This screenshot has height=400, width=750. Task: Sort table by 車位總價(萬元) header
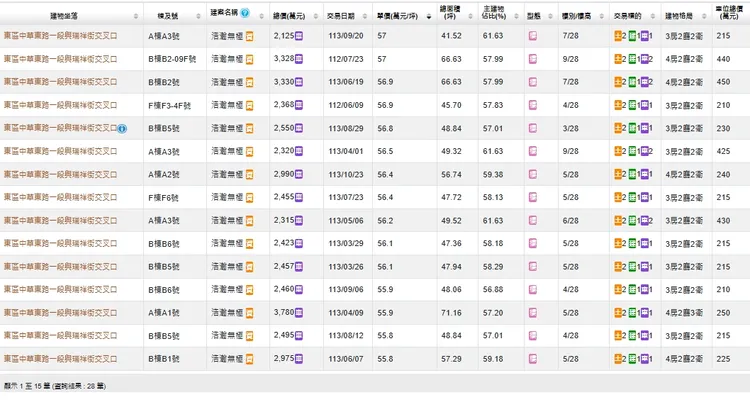pos(729,12)
